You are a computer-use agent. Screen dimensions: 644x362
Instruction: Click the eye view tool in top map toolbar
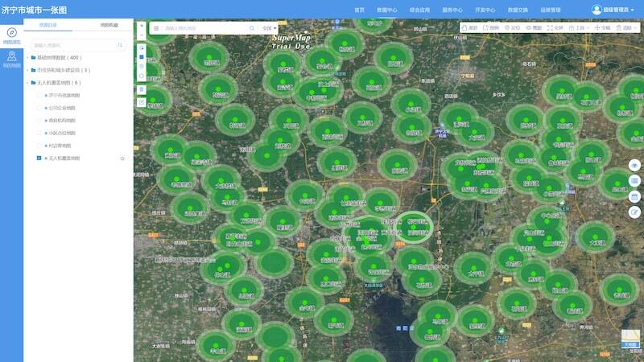pos(534,28)
